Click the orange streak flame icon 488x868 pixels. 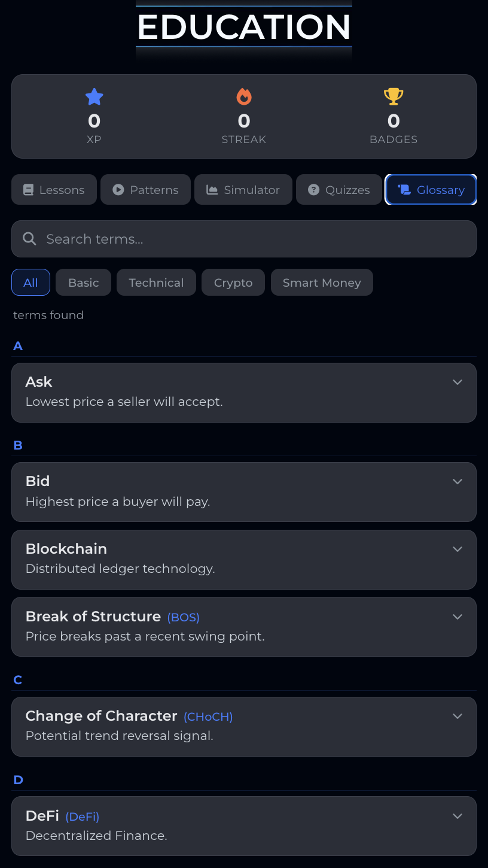coord(244,96)
